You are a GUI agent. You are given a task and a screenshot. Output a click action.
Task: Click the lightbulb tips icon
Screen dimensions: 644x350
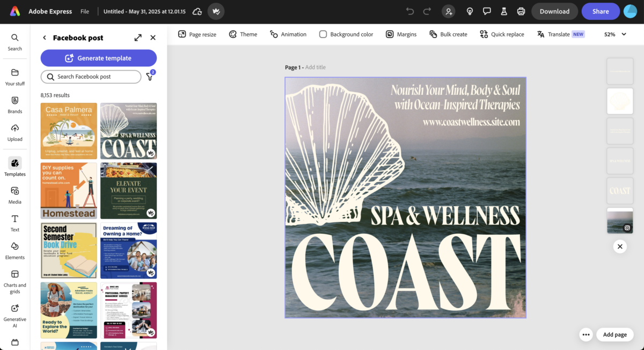[x=470, y=11]
